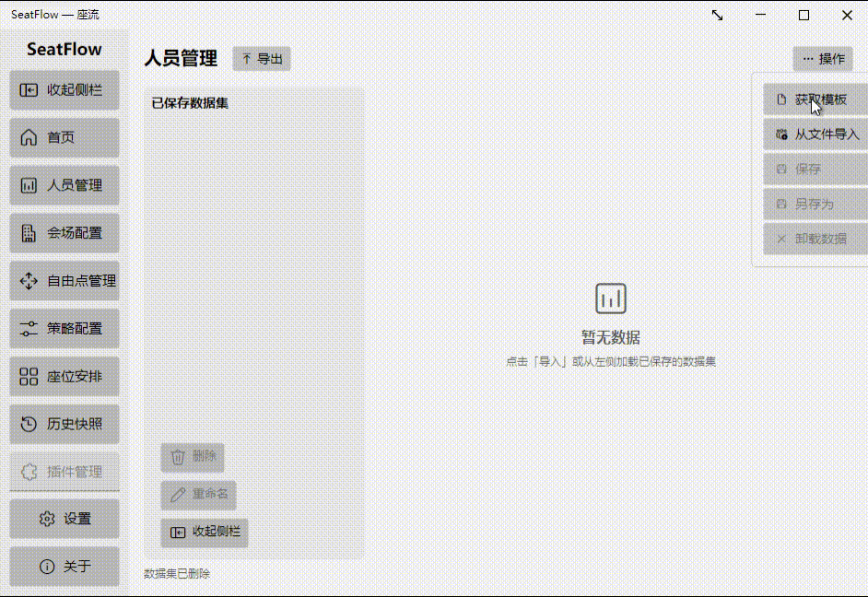
Task: Open 会场配置 venue configuration
Action: coord(65,233)
